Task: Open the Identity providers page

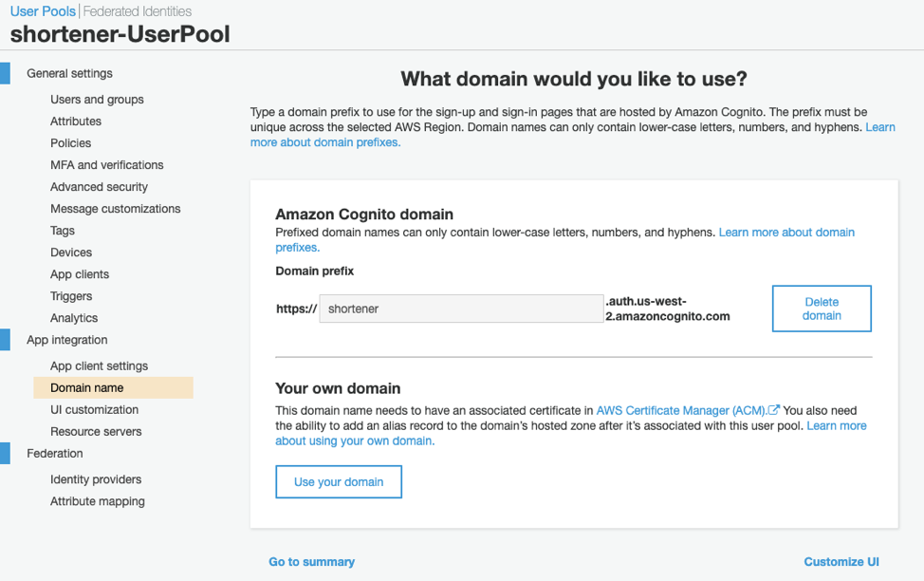Action: 96,478
